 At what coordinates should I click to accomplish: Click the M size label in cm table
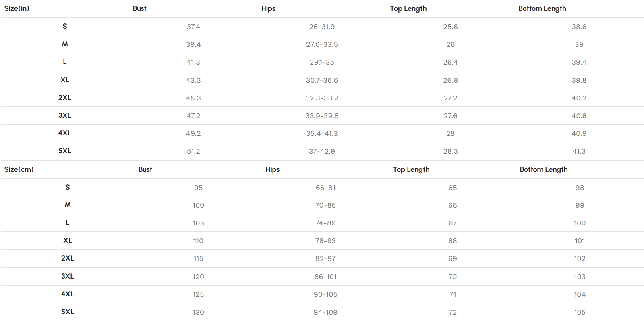tap(68, 205)
